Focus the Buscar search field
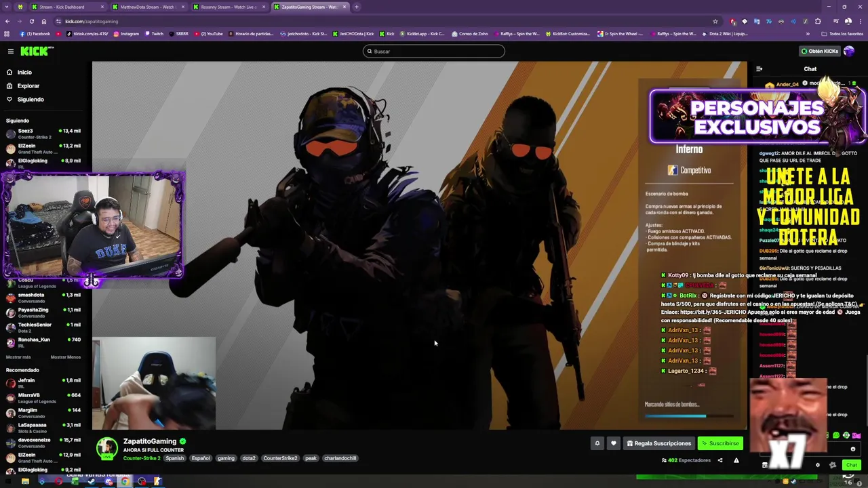Image resolution: width=868 pixels, height=488 pixels. pyautogui.click(x=434, y=52)
